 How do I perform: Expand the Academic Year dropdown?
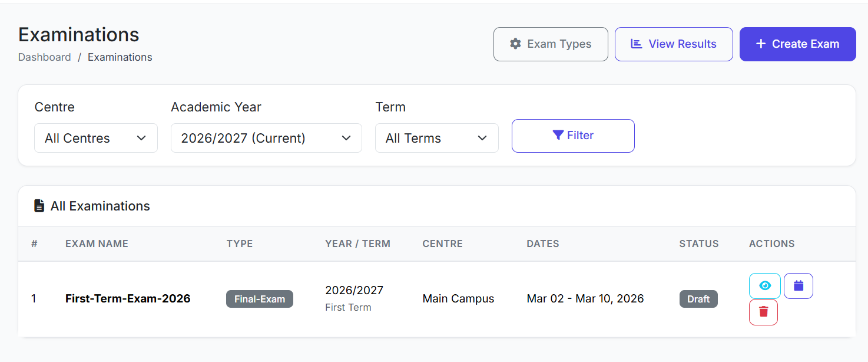tap(266, 138)
